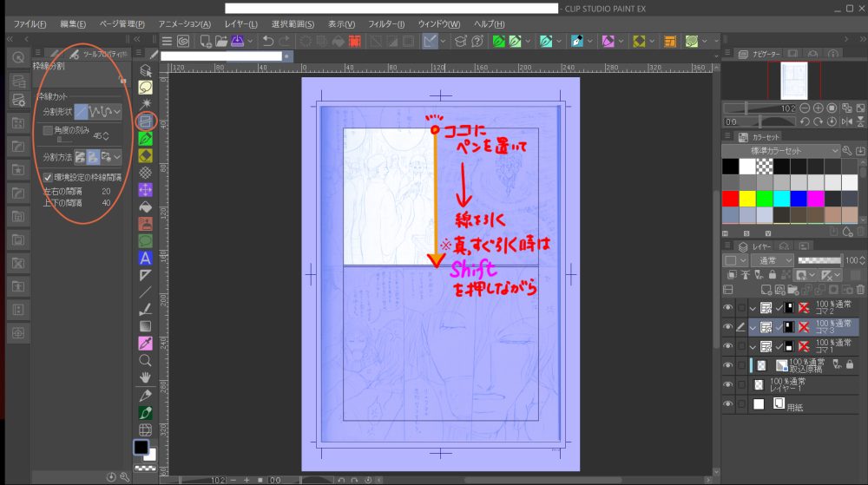Open division shape dropdown arrow
This screenshot has height=485, width=868.
117,112
